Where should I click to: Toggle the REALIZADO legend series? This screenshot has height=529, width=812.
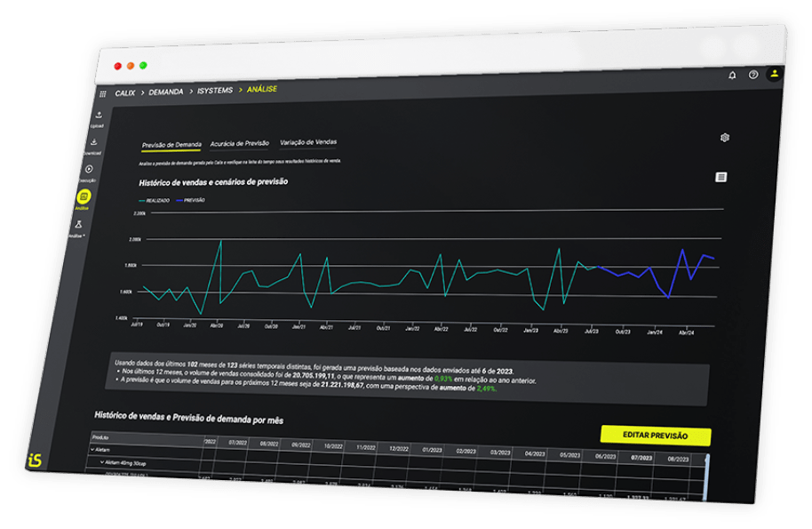pos(155,201)
